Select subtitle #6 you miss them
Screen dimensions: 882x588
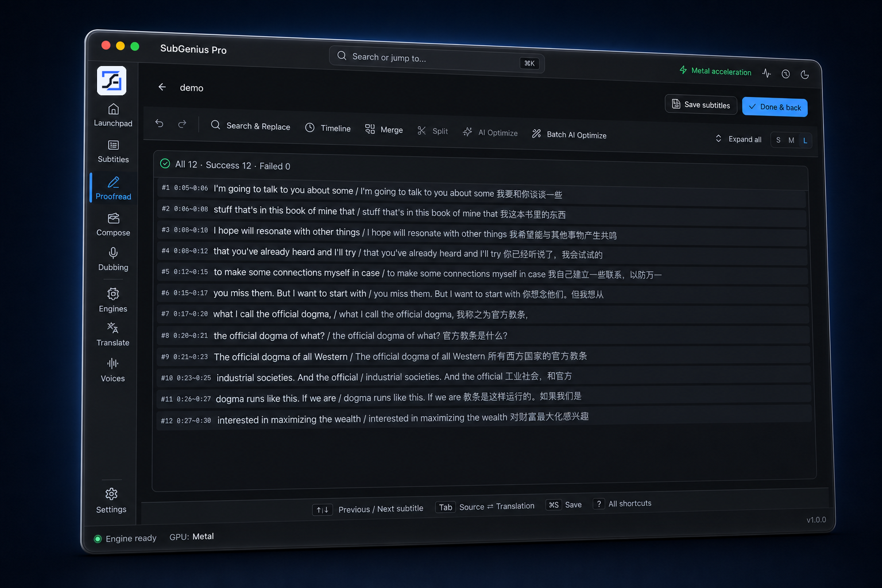(483, 294)
